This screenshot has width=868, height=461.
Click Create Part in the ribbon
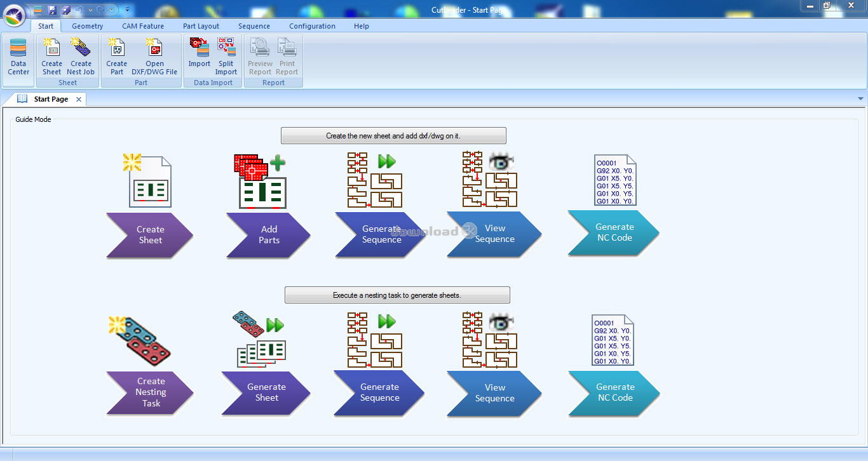click(x=117, y=57)
